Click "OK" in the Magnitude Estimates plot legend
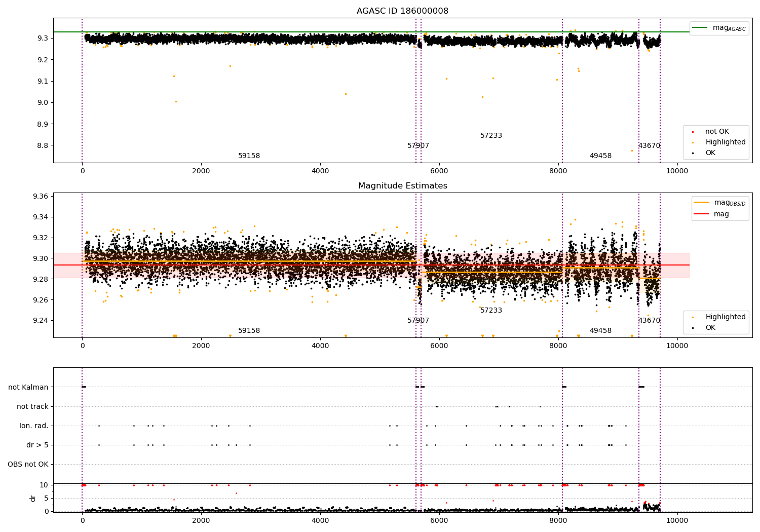The width and height of the screenshot is (760, 532). tap(704, 328)
